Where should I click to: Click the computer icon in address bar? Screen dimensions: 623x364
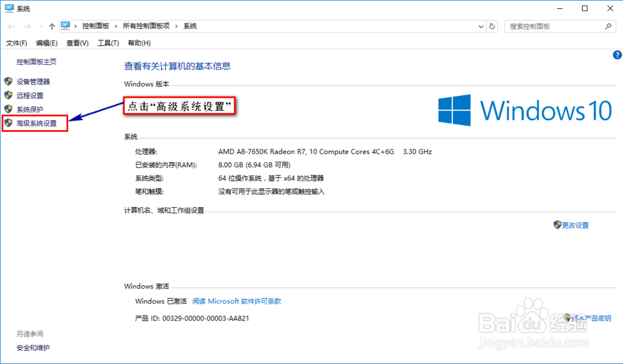(x=66, y=26)
